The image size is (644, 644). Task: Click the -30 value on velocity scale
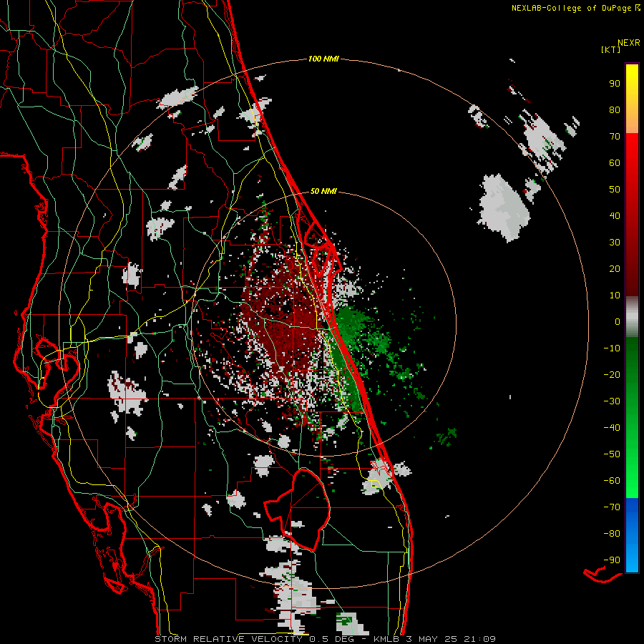pos(612,401)
